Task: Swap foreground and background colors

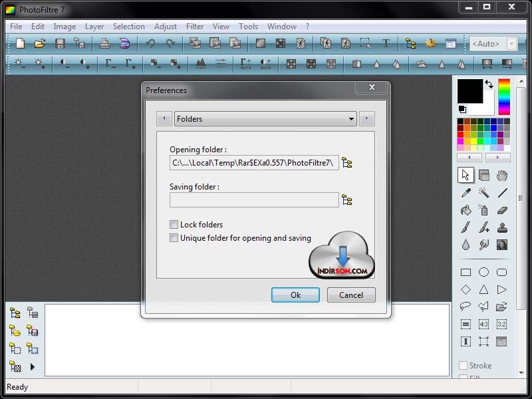Action: [x=489, y=84]
